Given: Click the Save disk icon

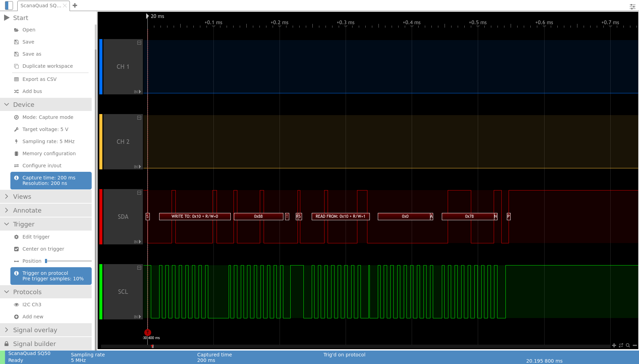Looking at the screenshot, I should (16, 42).
